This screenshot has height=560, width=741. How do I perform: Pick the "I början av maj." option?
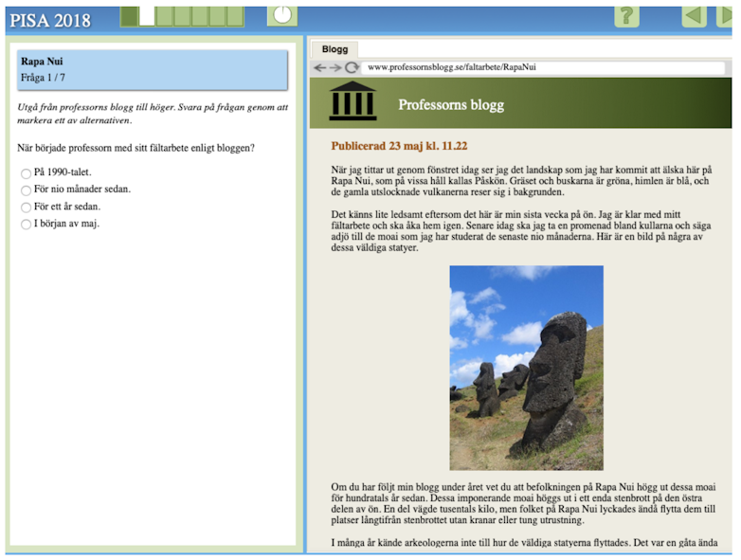click(x=26, y=225)
